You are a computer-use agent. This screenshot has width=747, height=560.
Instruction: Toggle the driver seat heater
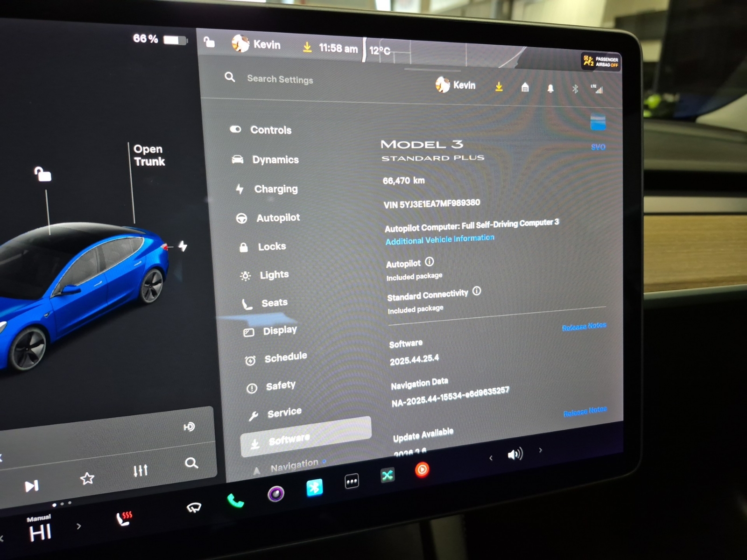(124, 518)
